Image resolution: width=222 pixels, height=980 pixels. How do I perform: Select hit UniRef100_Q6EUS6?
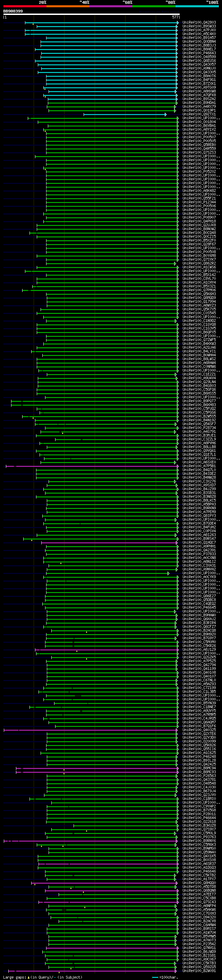[x=199, y=61]
